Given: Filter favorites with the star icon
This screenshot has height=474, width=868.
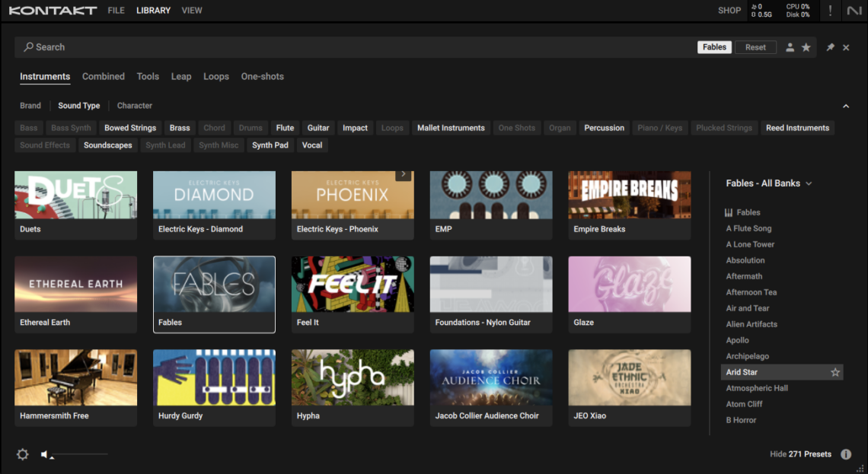Looking at the screenshot, I should [x=806, y=47].
